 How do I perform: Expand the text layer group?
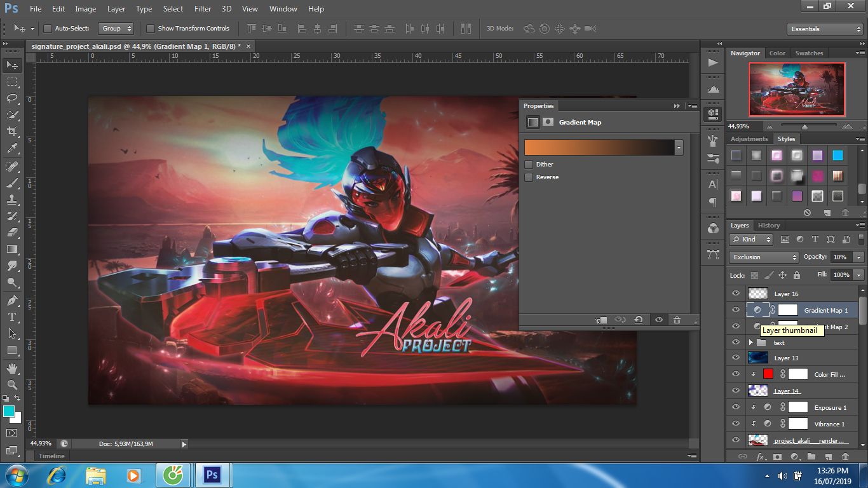(750, 342)
